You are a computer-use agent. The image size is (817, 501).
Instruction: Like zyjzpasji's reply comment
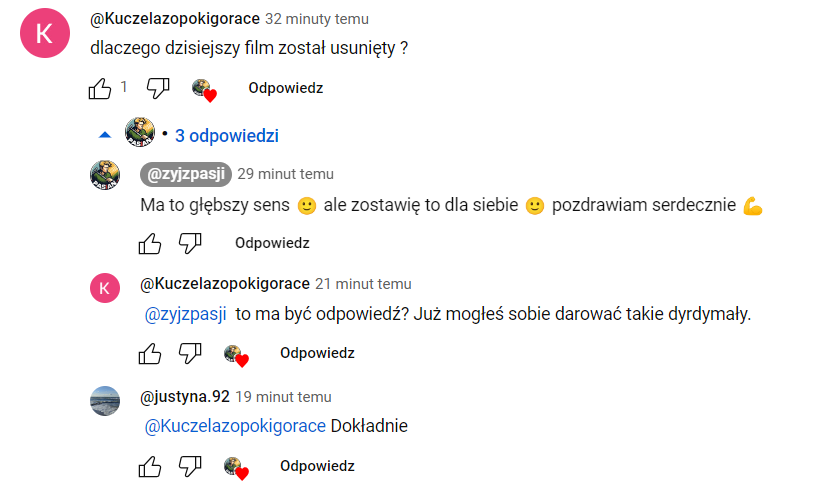point(150,243)
